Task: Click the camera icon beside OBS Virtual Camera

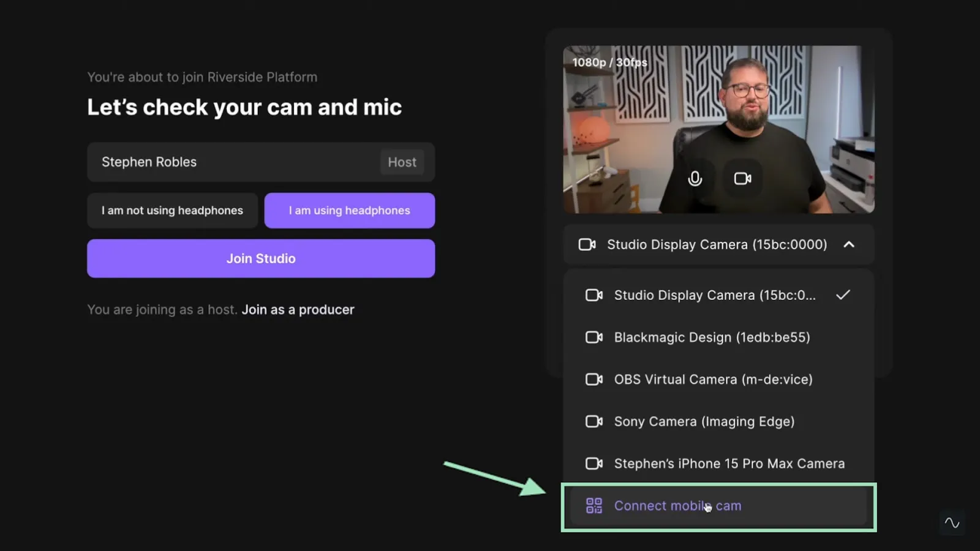Action: 594,380
